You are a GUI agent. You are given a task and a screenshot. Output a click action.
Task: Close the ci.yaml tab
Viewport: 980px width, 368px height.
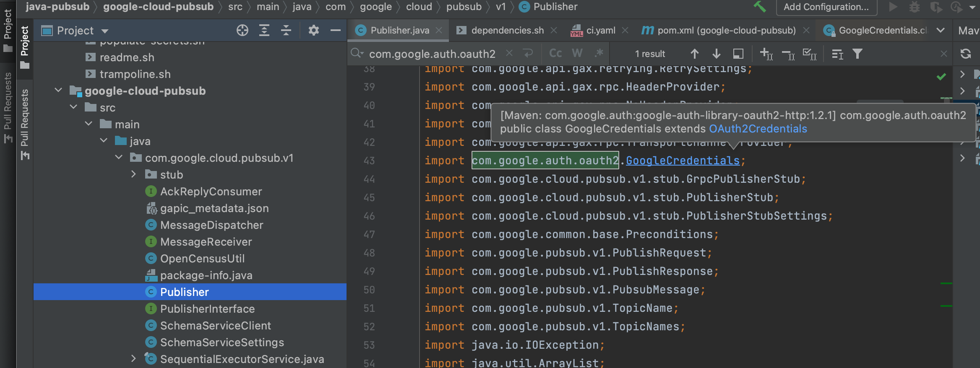point(625,30)
